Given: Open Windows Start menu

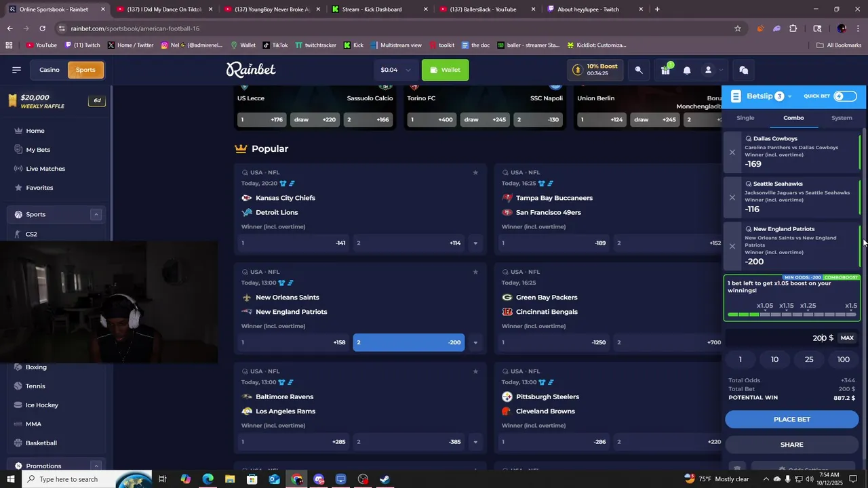Looking at the screenshot, I should point(11,479).
